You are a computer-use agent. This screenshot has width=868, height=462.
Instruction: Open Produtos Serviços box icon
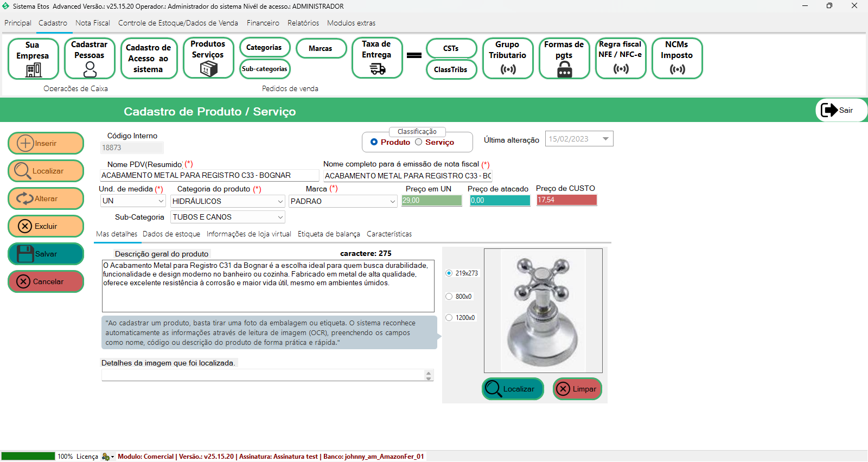[208, 68]
